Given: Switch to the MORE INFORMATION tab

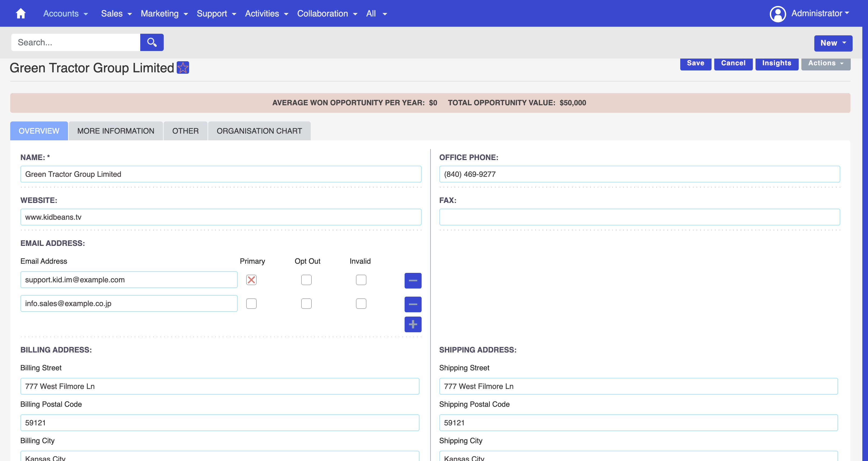Looking at the screenshot, I should click(x=115, y=131).
